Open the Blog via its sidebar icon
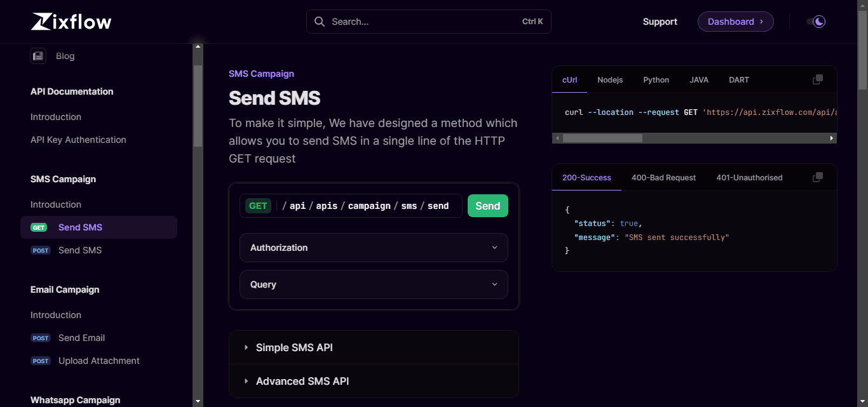Image resolution: width=868 pixels, height=407 pixels. 37,56
